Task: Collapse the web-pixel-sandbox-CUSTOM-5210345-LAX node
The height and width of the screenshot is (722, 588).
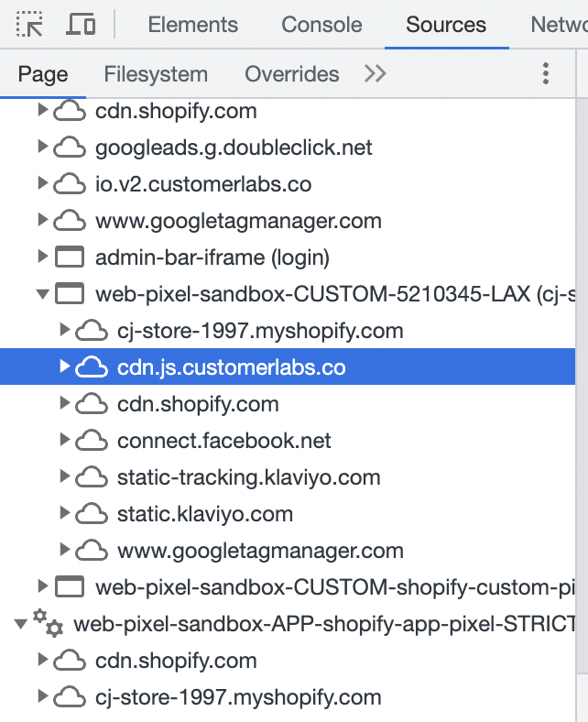Action: (x=43, y=294)
